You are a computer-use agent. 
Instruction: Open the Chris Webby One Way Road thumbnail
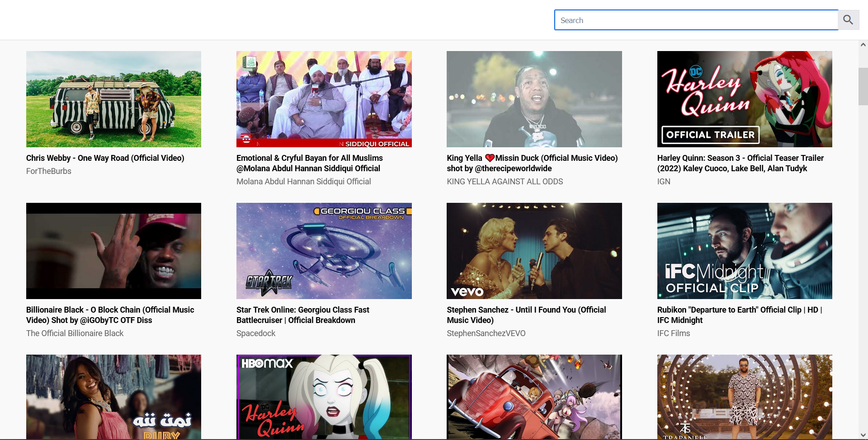[113, 99]
